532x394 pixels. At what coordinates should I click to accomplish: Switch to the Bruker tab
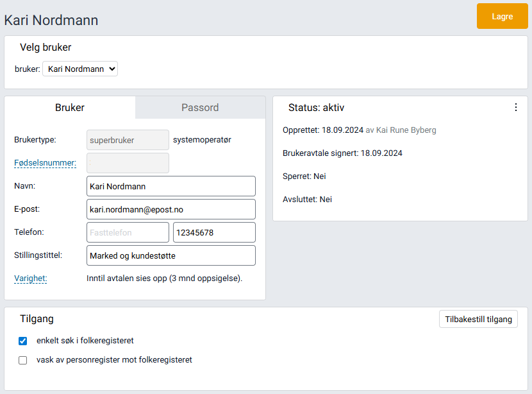pos(70,107)
